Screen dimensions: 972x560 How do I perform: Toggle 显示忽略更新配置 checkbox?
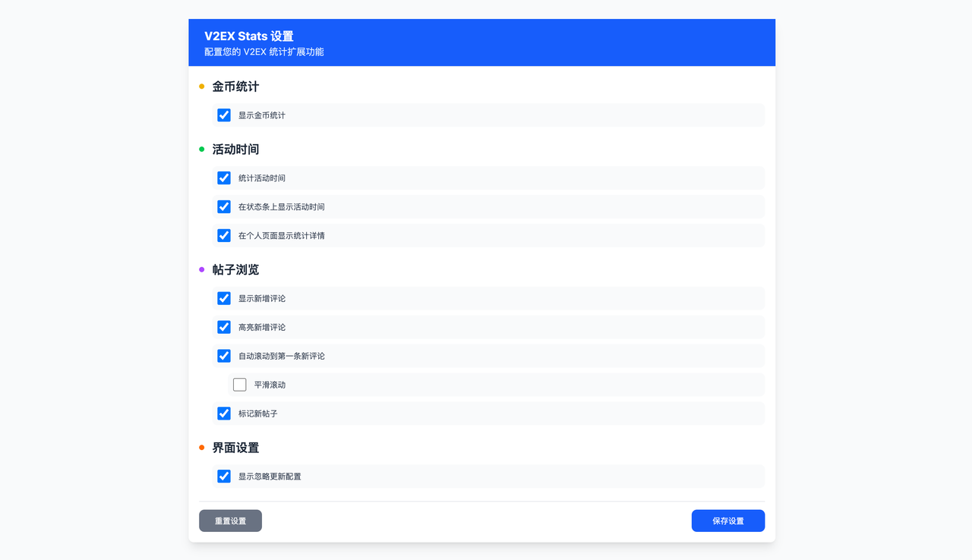[x=224, y=477]
